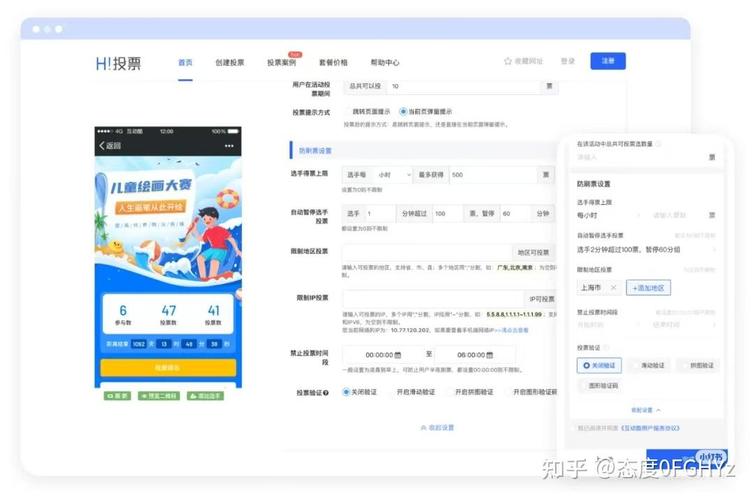The height and width of the screenshot is (500, 755).
Task: Select 关闭验证 radio in main form
Action: tap(360, 392)
